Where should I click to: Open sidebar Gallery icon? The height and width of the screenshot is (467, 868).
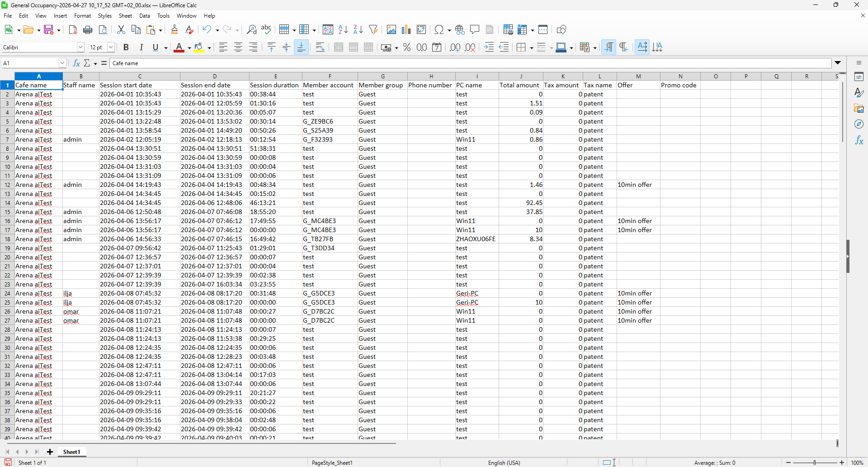click(859, 109)
